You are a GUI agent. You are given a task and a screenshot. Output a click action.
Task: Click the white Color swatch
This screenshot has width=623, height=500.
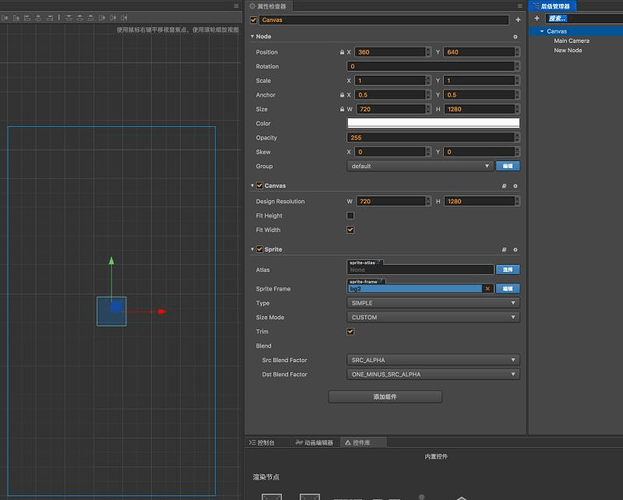[433, 123]
